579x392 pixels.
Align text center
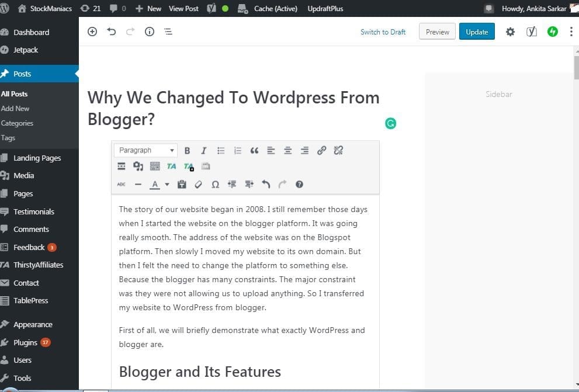point(287,151)
